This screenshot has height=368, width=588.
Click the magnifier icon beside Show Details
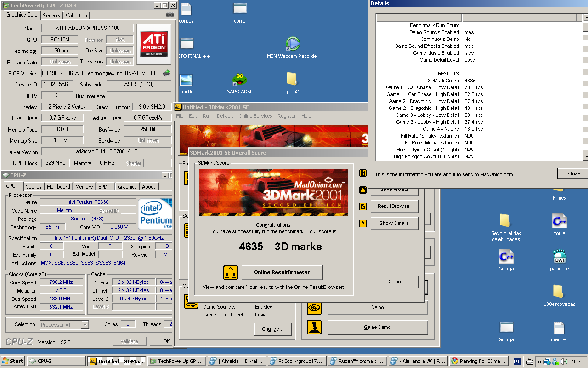363,224
